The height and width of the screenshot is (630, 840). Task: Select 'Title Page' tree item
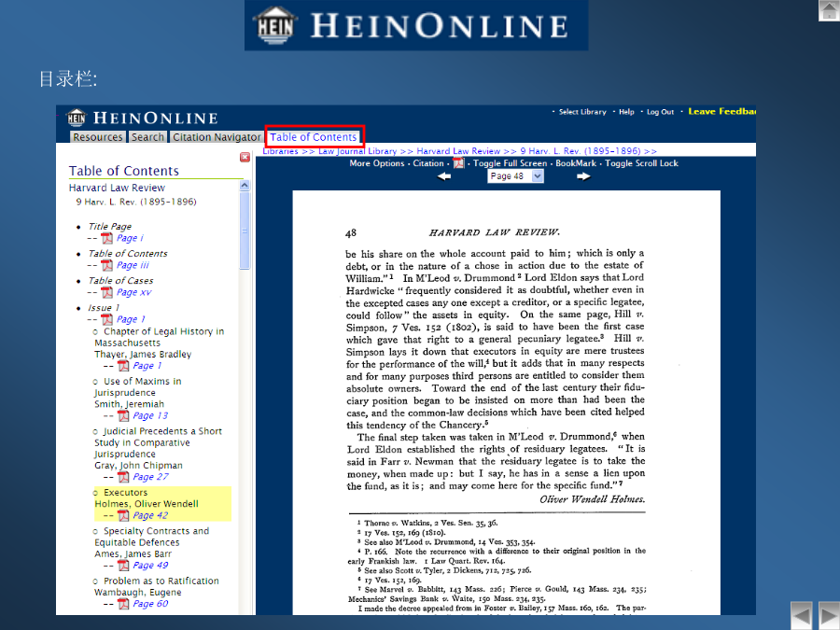(x=110, y=227)
